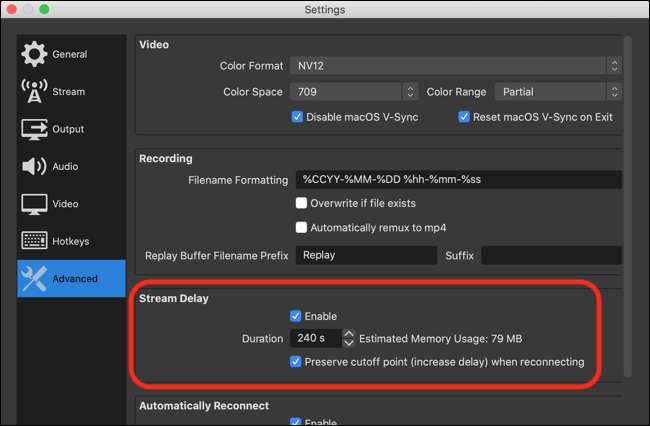
Task: Open the Color Format dropdown
Action: (456, 66)
